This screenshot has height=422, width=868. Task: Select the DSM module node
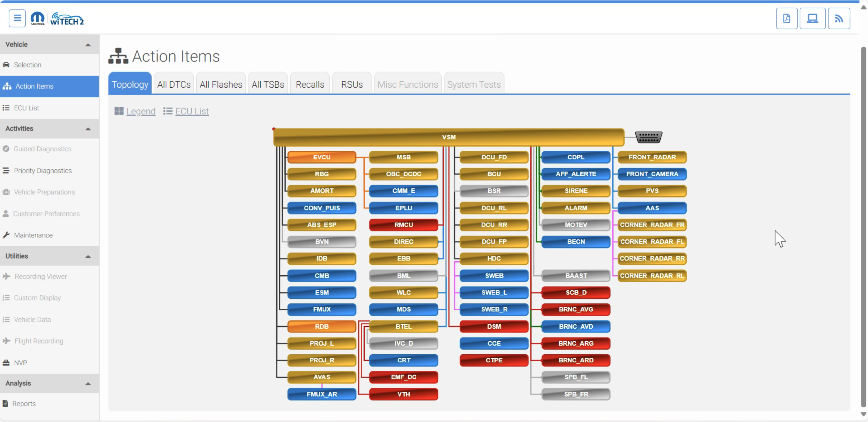coord(494,326)
